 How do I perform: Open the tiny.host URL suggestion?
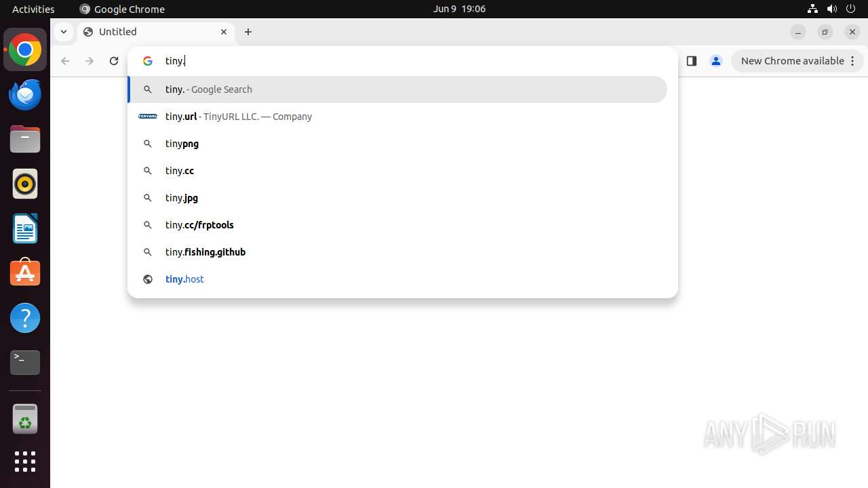397,279
